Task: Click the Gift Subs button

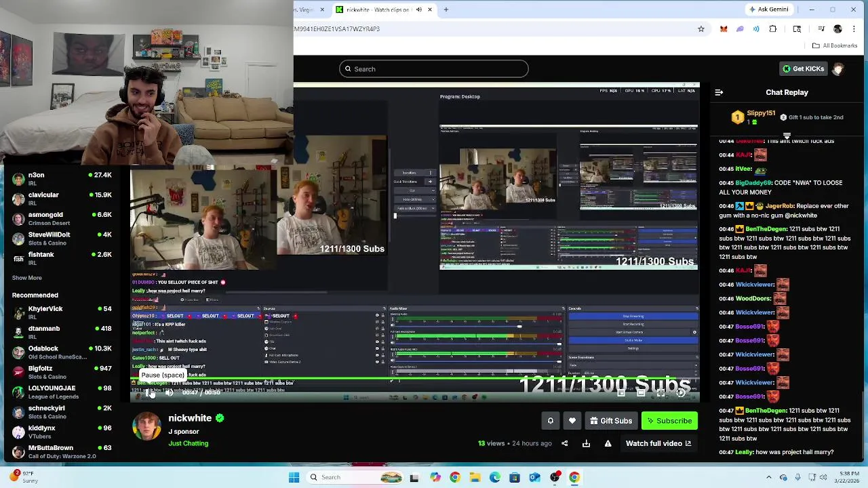Action: (x=611, y=421)
